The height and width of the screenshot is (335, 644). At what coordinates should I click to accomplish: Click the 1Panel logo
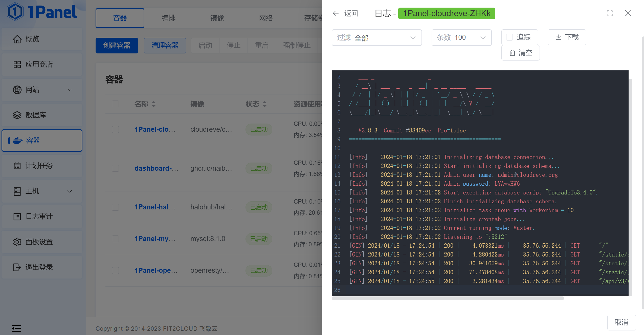(x=42, y=12)
